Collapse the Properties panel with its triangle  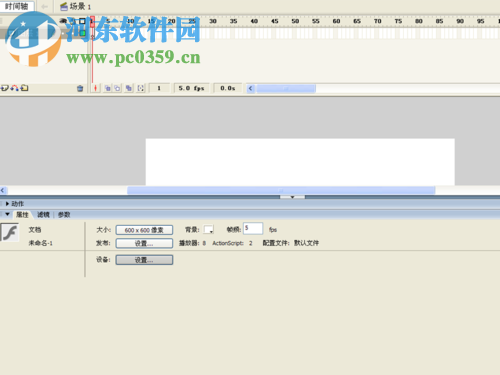pos(7,214)
